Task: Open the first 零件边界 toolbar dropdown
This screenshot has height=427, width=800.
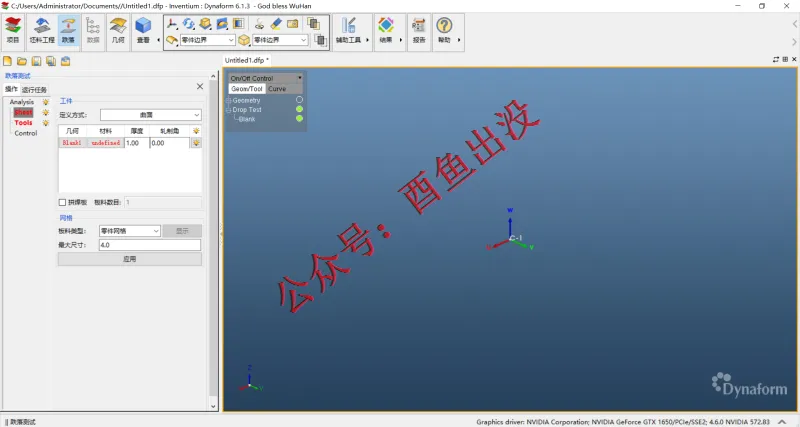Action: tap(207, 40)
